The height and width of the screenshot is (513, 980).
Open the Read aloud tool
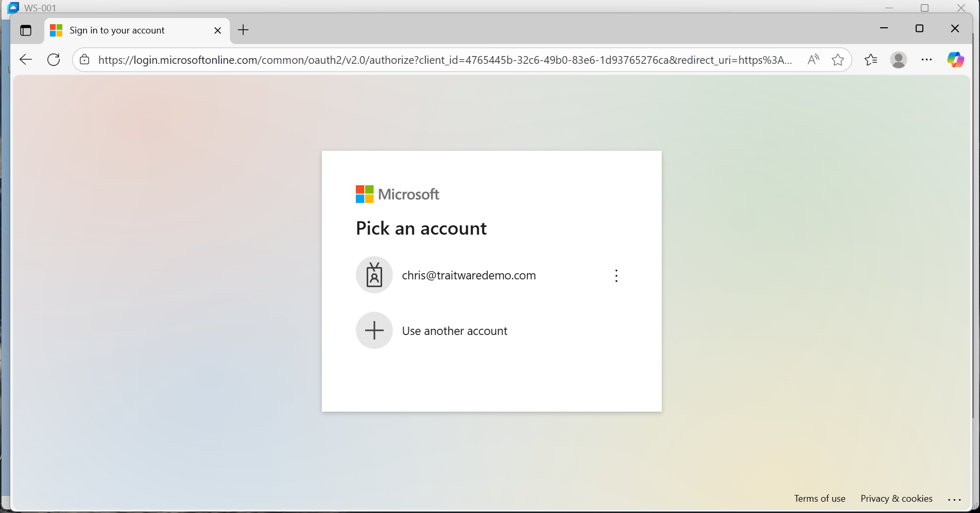pos(813,60)
